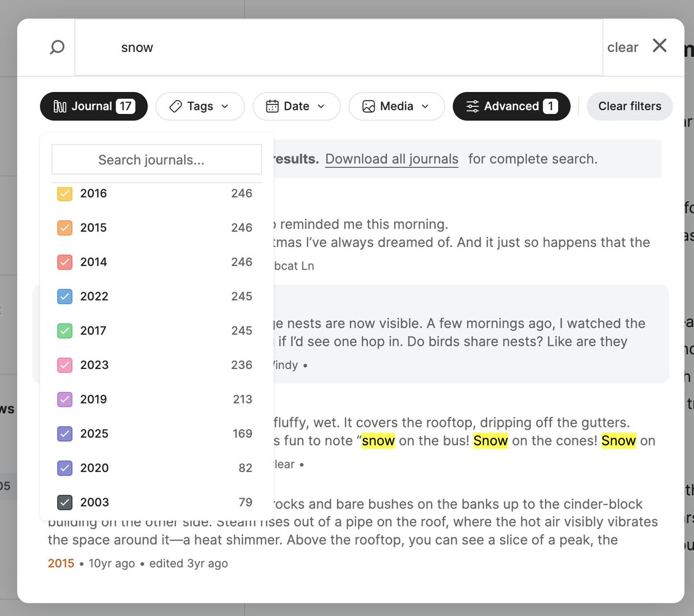Open the Tags filter dropdown
The width and height of the screenshot is (694, 616).
(x=200, y=106)
